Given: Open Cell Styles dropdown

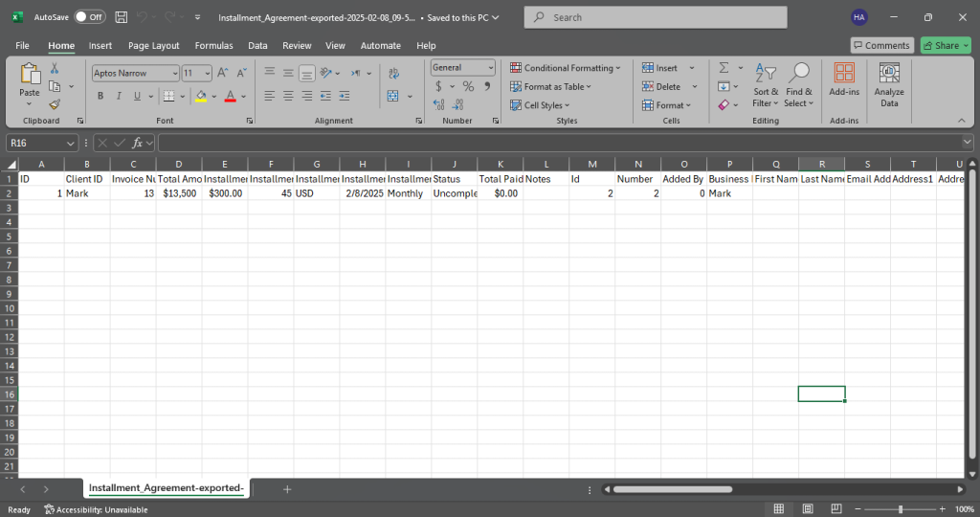Looking at the screenshot, I should [540, 105].
